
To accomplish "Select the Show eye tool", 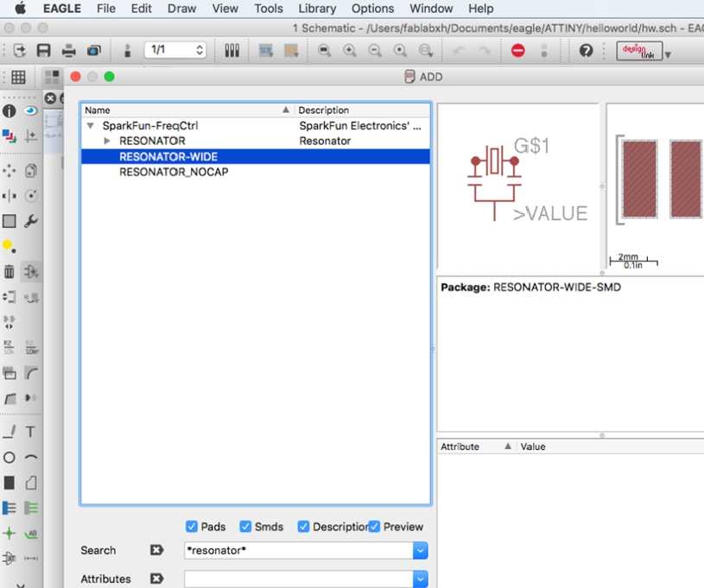I will [x=30, y=111].
